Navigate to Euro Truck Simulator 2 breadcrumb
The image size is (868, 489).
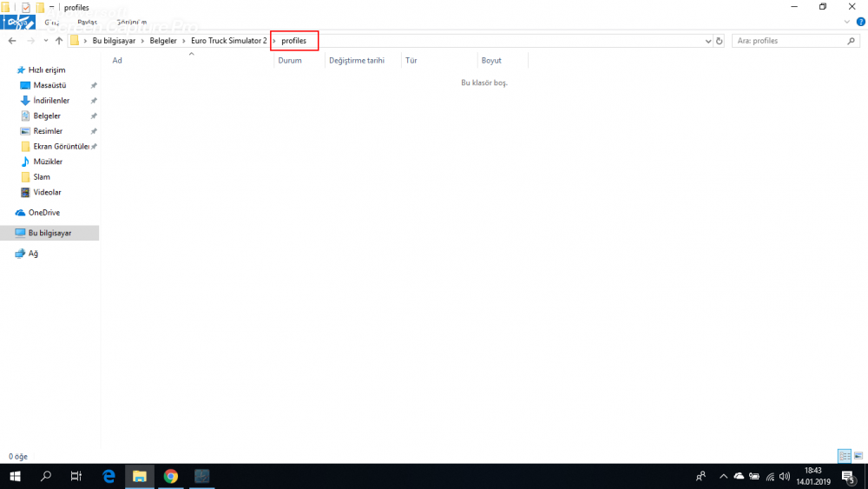229,41
